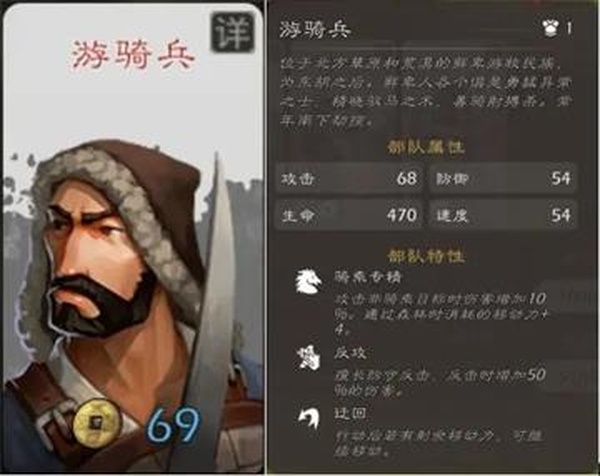Select the 攻击 68 stat box

click(349, 178)
